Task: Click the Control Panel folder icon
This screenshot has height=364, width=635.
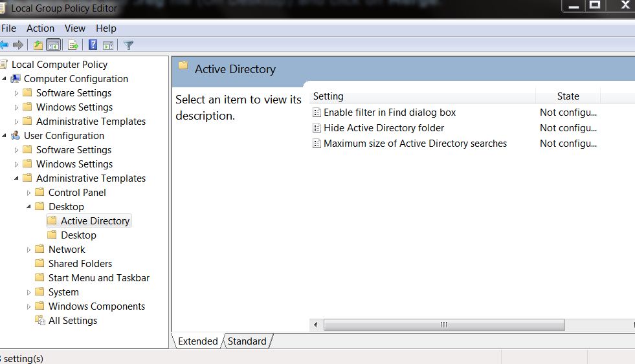Action: click(x=39, y=192)
